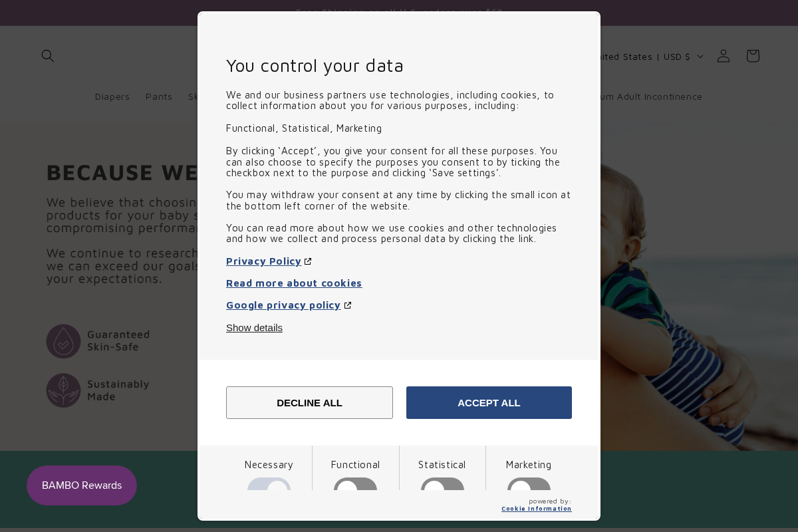Open the BAMBO Rewards widget
Image resolution: width=798 pixels, height=532 pixels.
point(82,485)
